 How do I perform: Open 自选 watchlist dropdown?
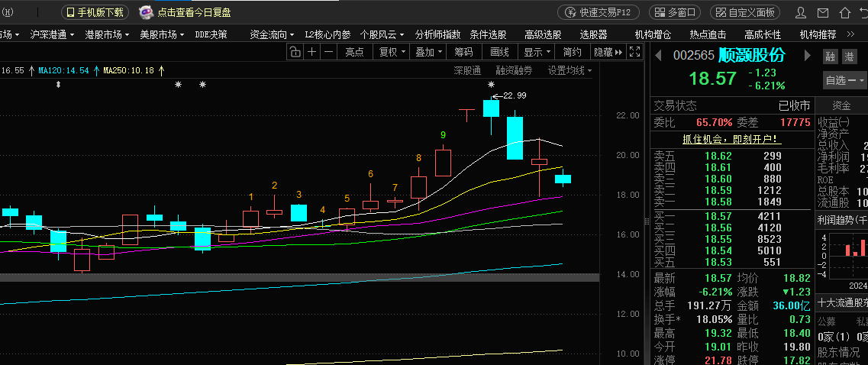click(x=845, y=80)
